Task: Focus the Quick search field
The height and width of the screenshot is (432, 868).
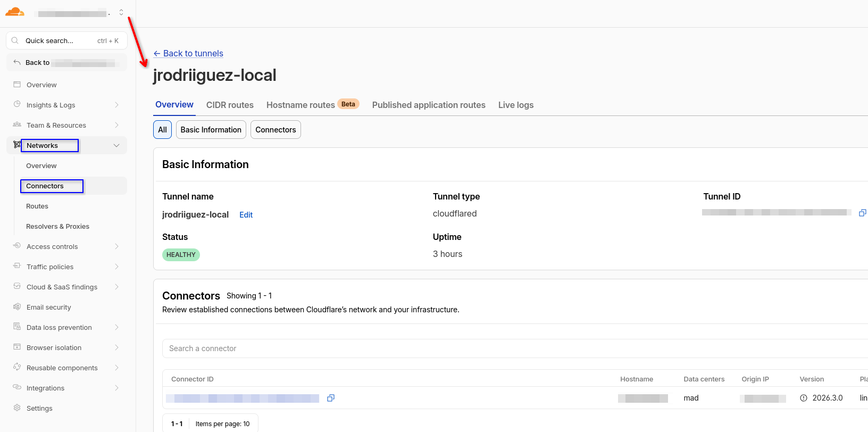Action: (x=66, y=40)
